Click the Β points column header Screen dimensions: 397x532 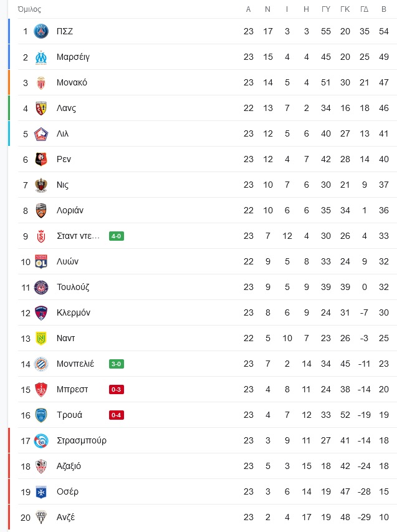coord(384,9)
